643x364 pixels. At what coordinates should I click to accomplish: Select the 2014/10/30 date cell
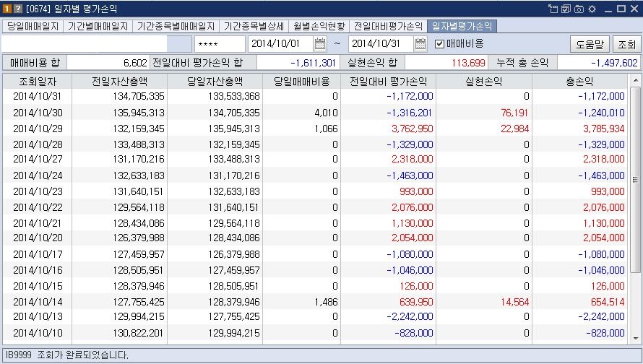pos(38,113)
